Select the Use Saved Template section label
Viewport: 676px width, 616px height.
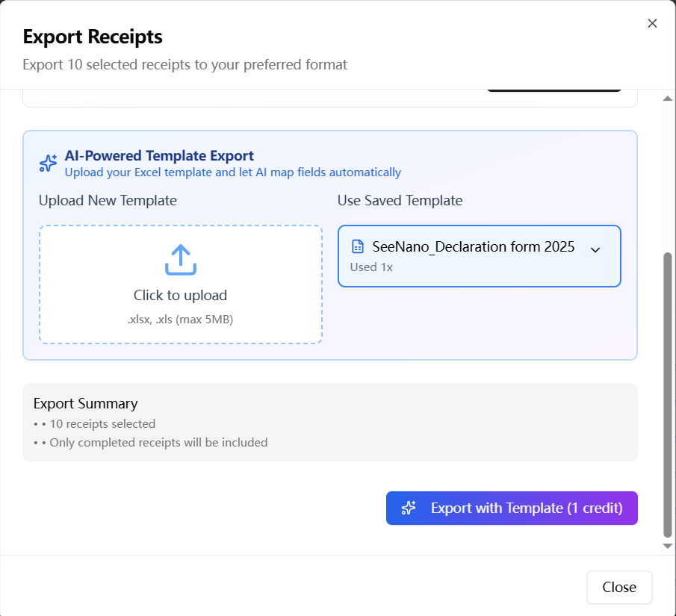[x=400, y=200]
